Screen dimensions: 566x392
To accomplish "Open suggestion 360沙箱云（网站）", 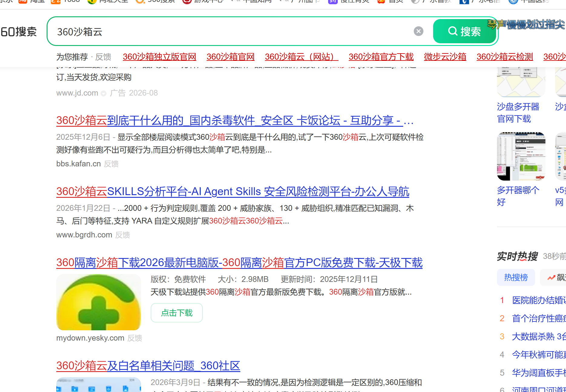I will click(x=301, y=57).
